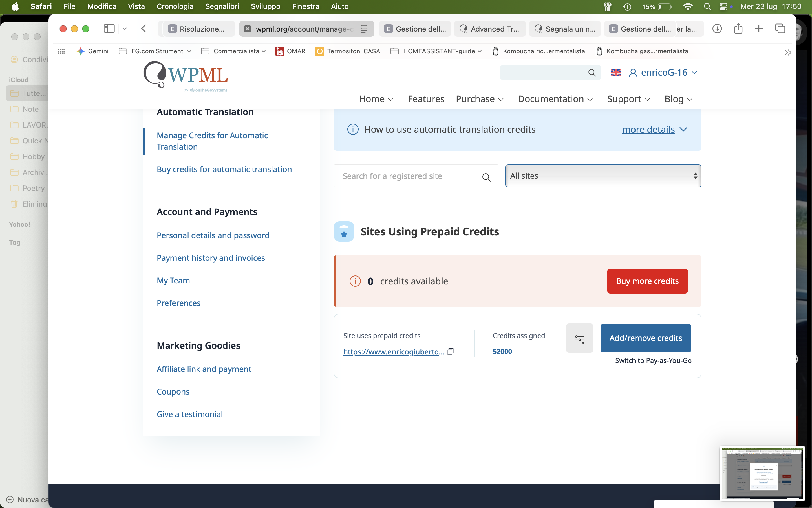The width and height of the screenshot is (812, 508).
Task: Open Personal details and password
Action: tap(213, 236)
